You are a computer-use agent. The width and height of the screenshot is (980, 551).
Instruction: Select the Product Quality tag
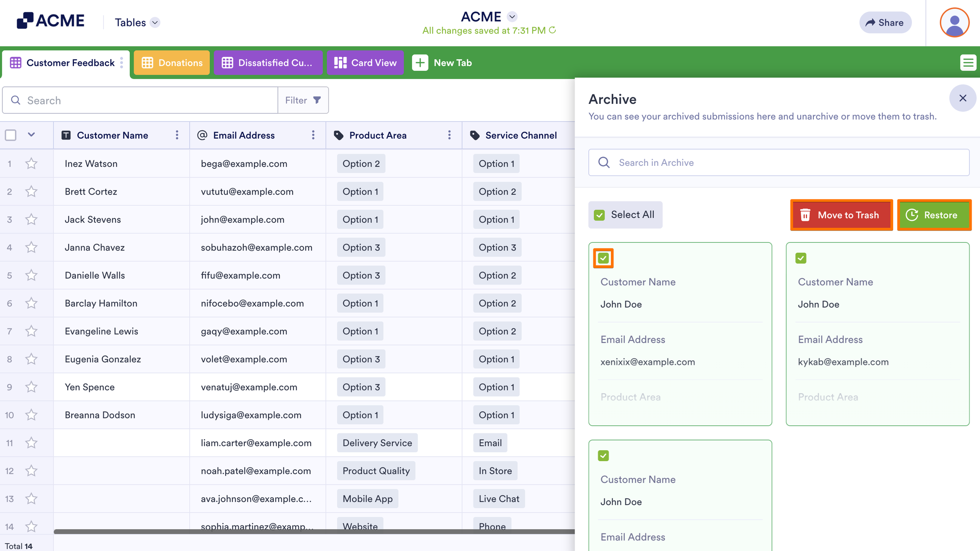click(376, 471)
